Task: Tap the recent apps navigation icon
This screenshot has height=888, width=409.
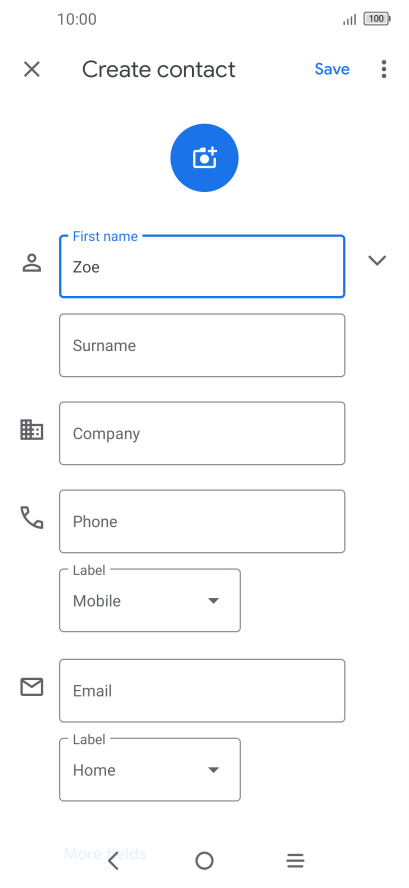Action: coord(295,861)
